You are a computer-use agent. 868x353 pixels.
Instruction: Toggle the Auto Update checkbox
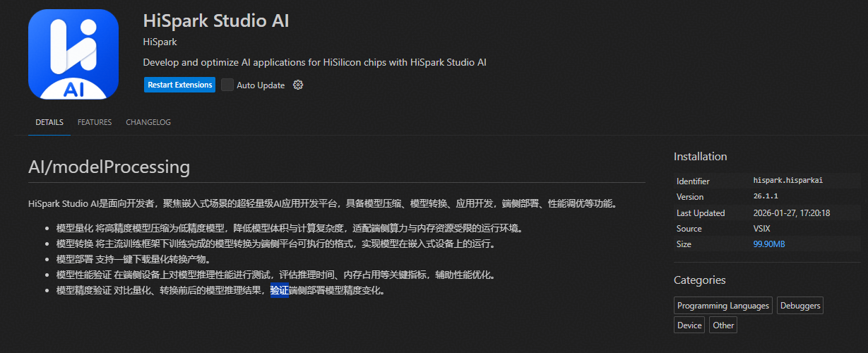(x=227, y=85)
